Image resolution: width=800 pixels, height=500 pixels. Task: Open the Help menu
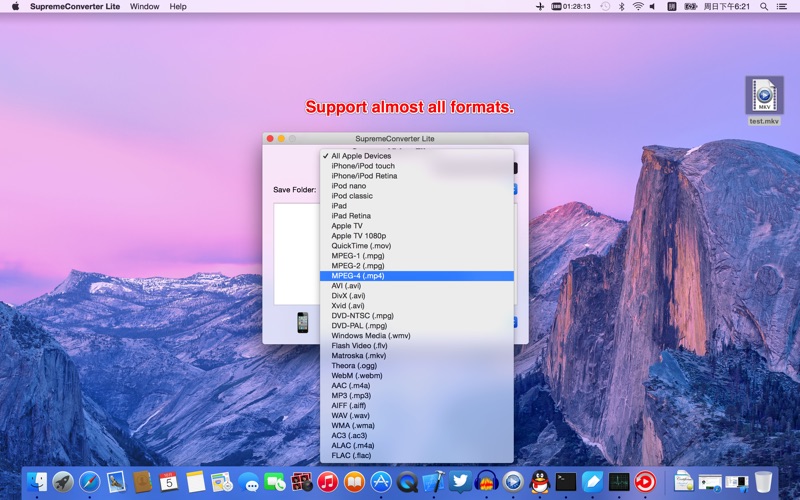pyautogui.click(x=178, y=7)
